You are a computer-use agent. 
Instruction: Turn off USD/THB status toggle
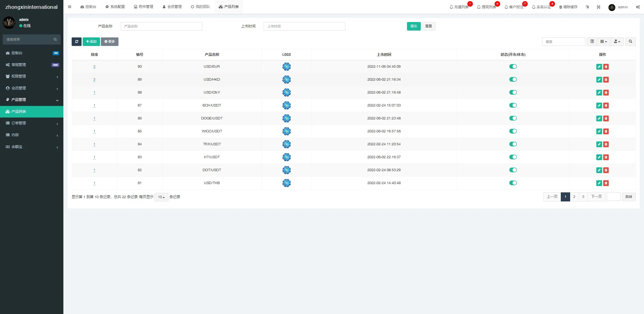[x=513, y=183]
